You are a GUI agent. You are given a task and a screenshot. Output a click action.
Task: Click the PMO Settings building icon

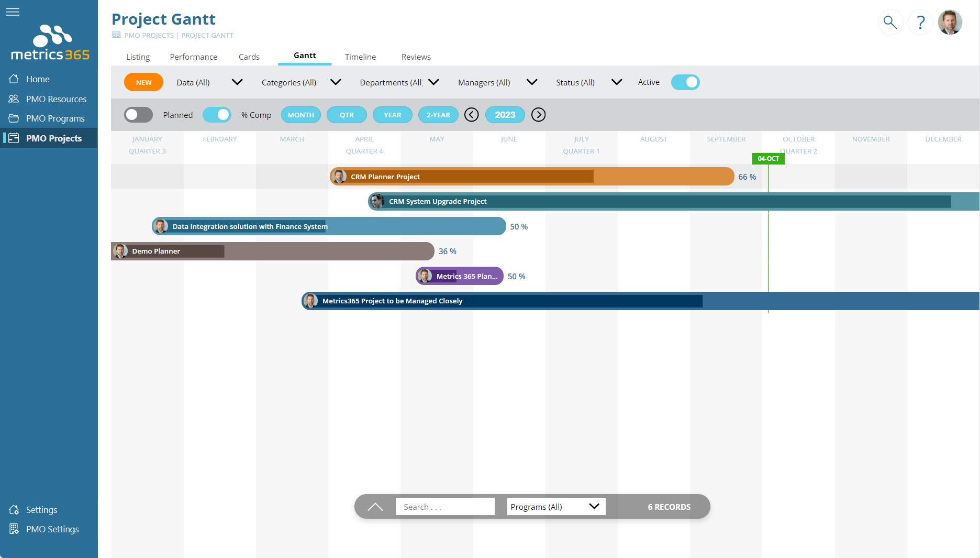point(14,529)
